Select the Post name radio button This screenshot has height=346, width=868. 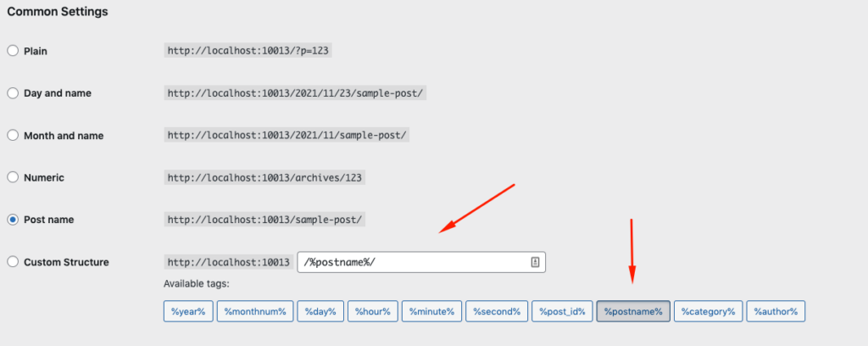(12, 220)
